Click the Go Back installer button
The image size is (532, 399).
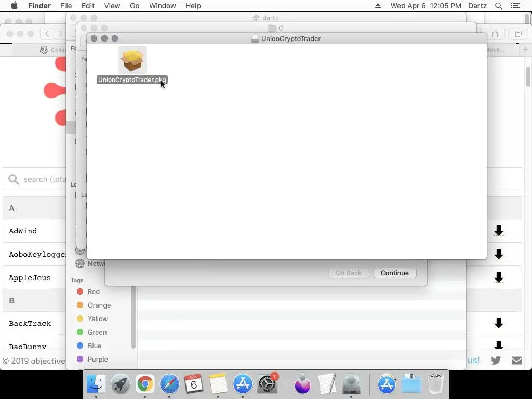coord(349,273)
